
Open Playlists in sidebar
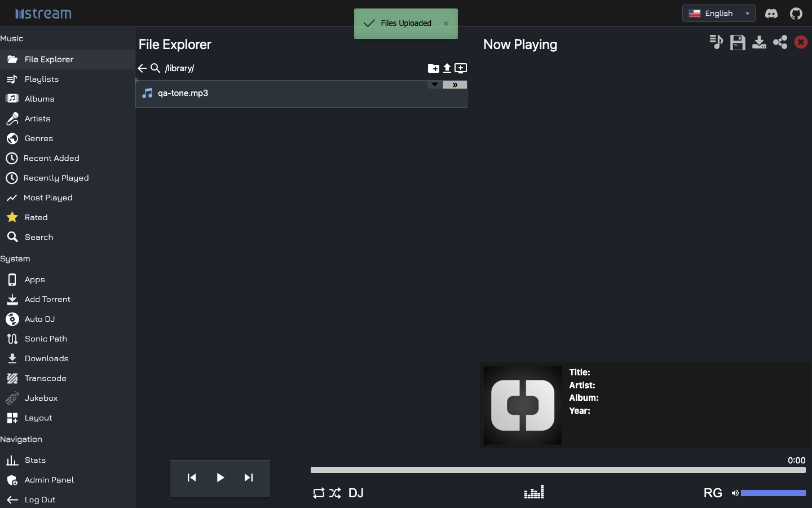[67, 79]
